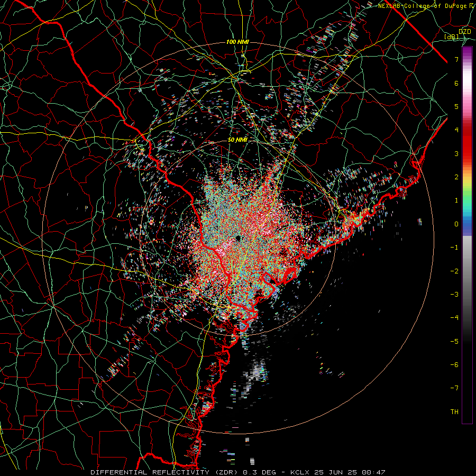
Task: Click the "2" value on the ZDR color scale
Action: tap(456, 177)
